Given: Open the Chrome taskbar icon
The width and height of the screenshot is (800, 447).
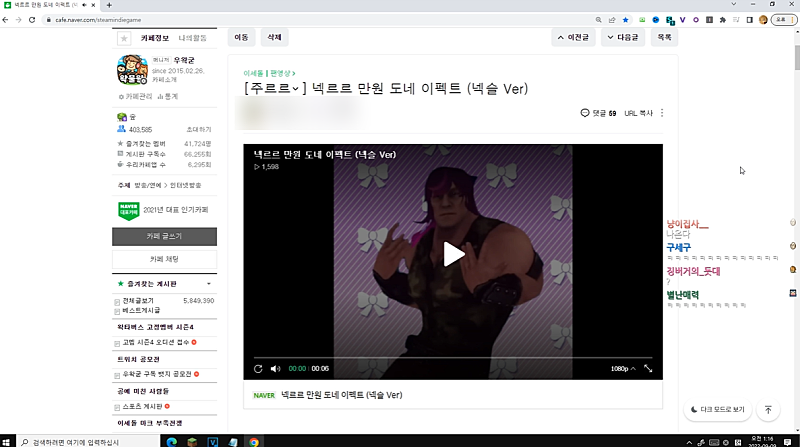Looking at the screenshot, I should tap(254, 442).
